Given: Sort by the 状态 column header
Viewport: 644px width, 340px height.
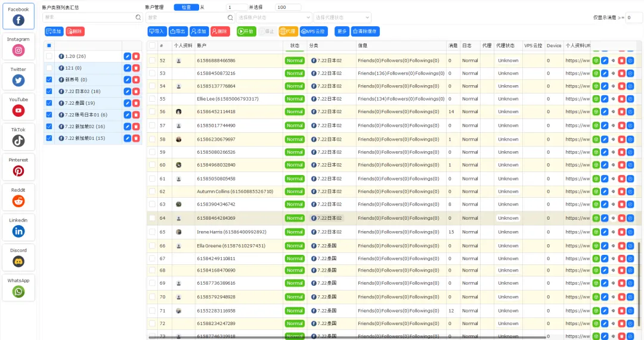Looking at the screenshot, I should (295, 45).
